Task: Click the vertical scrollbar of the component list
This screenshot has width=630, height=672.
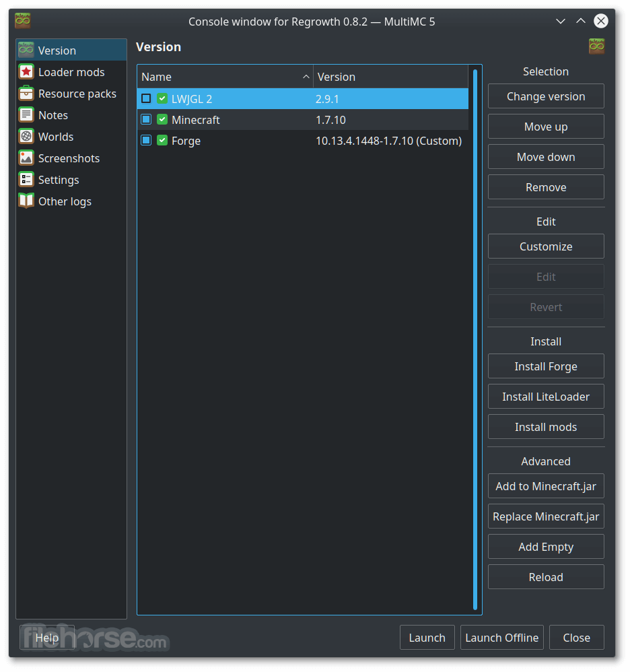Action: click(475, 339)
